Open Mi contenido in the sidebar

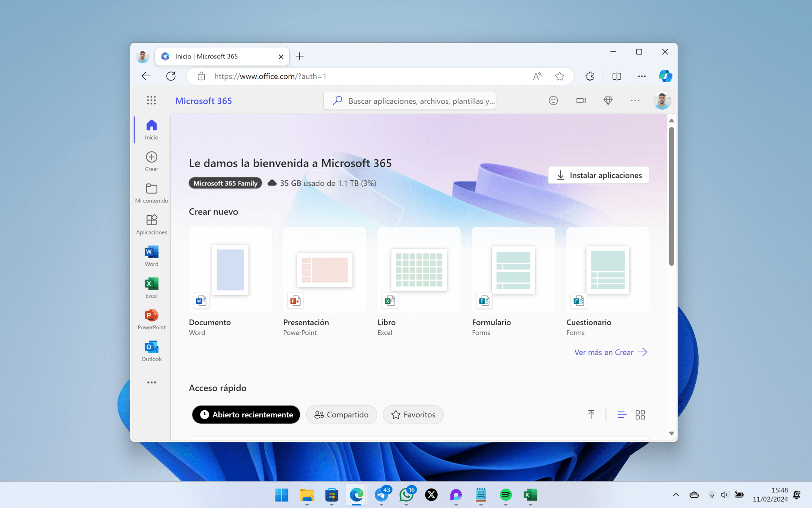coord(151,193)
